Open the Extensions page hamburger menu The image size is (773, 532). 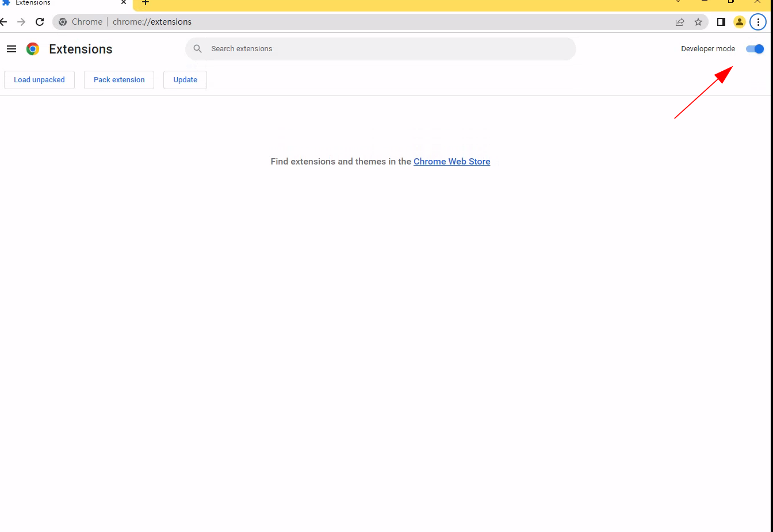12,49
